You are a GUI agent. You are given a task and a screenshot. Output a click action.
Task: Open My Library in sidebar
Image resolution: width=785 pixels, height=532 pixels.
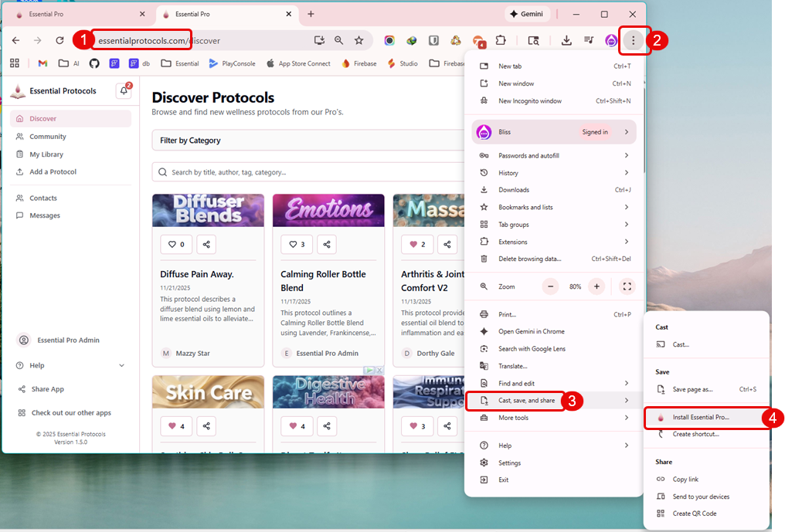tap(46, 154)
